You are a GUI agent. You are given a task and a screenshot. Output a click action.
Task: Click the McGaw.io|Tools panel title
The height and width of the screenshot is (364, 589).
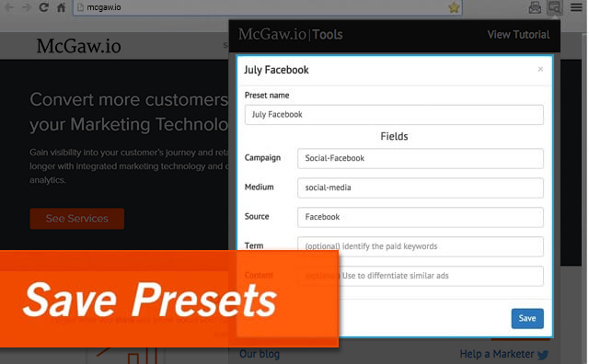(x=291, y=35)
